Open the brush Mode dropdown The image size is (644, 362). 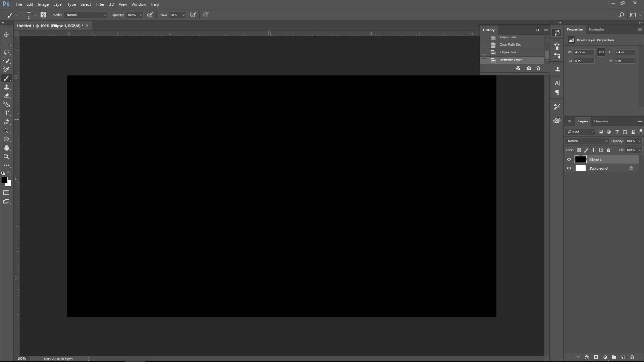point(86,15)
